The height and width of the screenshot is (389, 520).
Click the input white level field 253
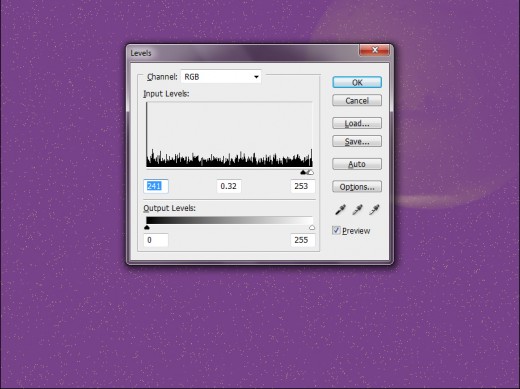(x=303, y=186)
